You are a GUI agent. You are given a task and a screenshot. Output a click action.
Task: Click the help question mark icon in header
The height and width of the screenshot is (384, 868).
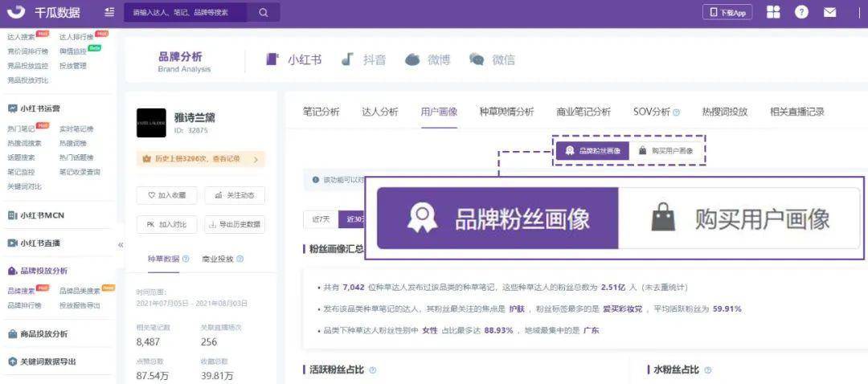tap(801, 12)
